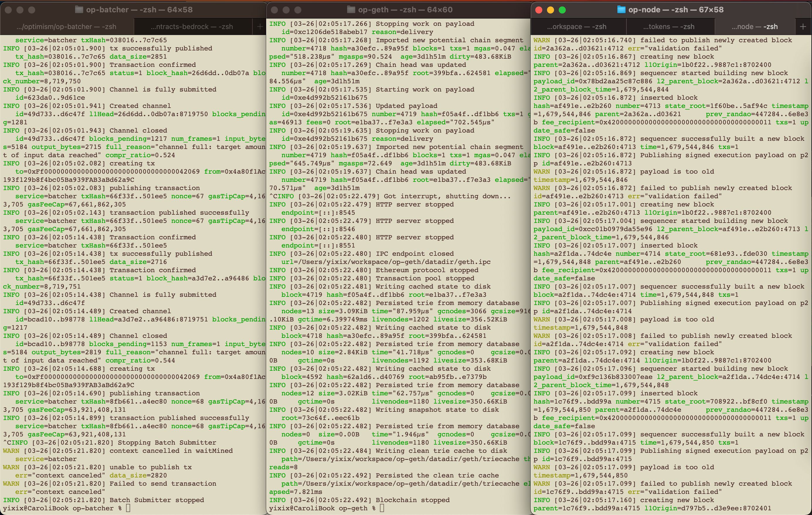The height and width of the screenshot is (515, 812).
Task: Click the op-batcher folder icon in title bar
Action: click(79, 9)
